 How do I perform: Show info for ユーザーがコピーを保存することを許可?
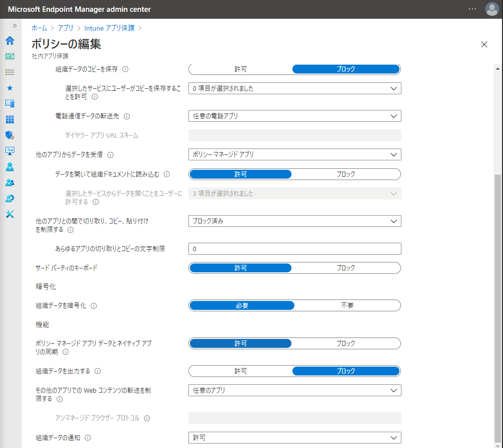click(x=95, y=97)
